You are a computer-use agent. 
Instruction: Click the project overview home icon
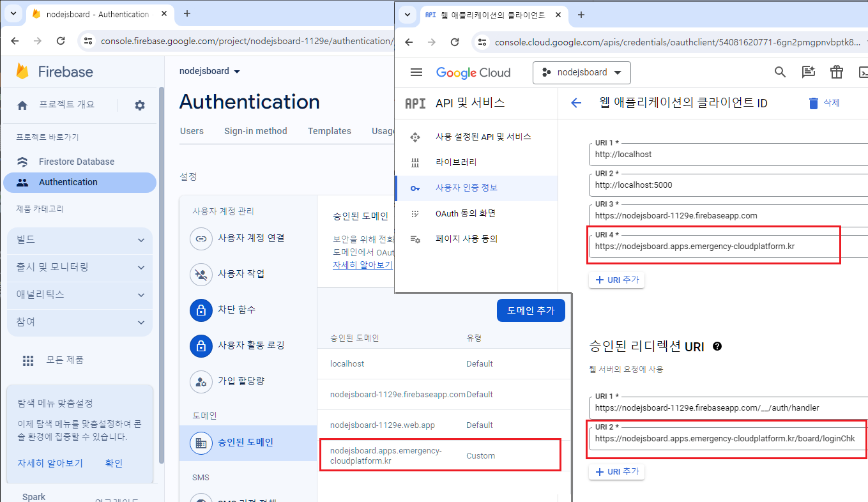[22, 105]
